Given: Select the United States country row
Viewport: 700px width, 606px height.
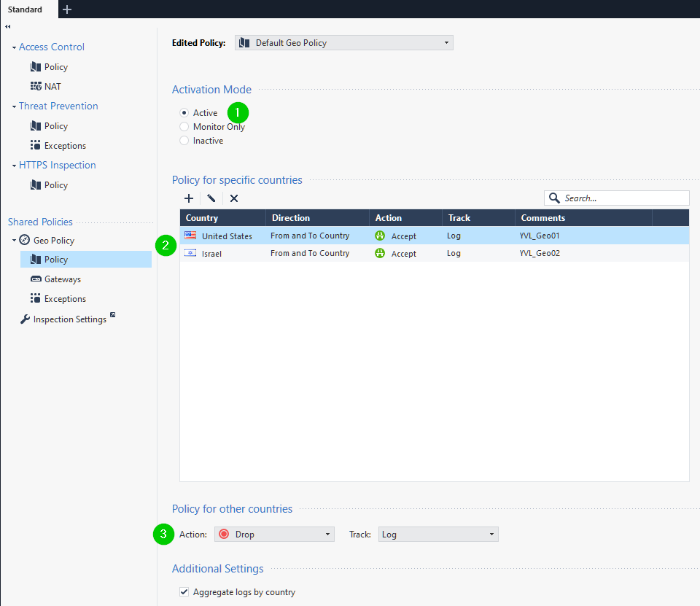Looking at the screenshot, I should point(435,236).
